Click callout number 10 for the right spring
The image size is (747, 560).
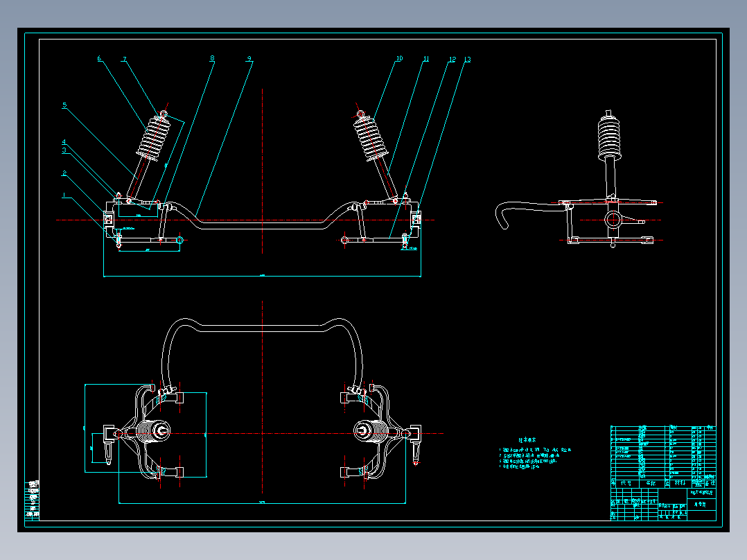[399, 59]
